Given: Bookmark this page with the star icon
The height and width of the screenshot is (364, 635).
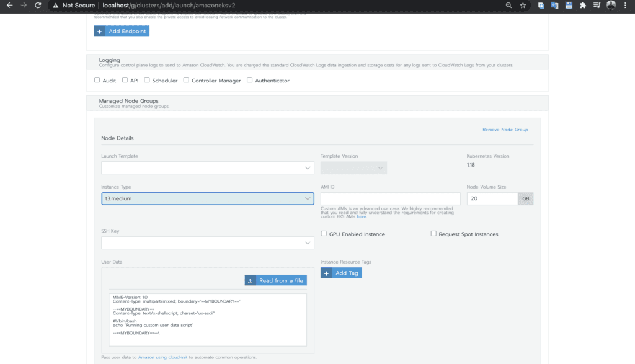Looking at the screenshot, I should pos(523,5).
